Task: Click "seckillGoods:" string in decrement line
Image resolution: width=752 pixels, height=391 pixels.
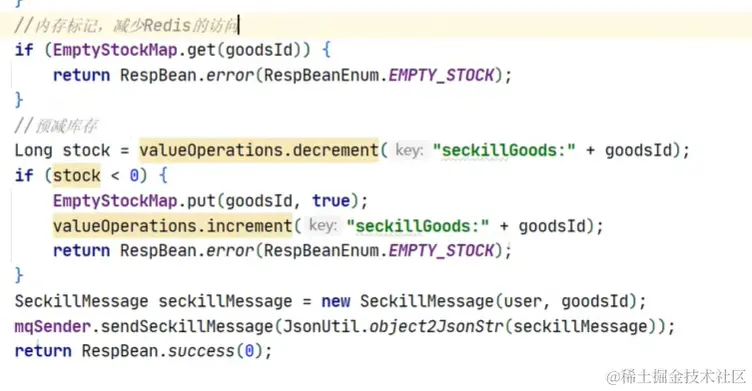Action: [504, 151]
